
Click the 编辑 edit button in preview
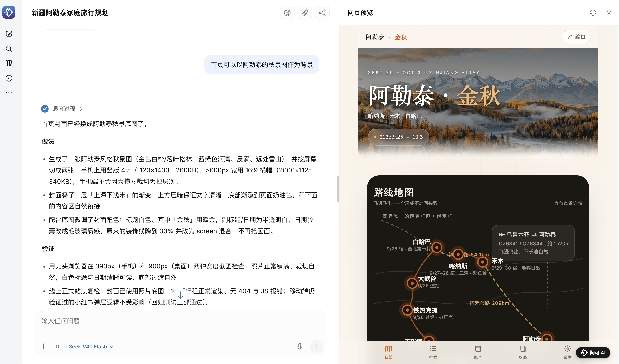point(576,37)
